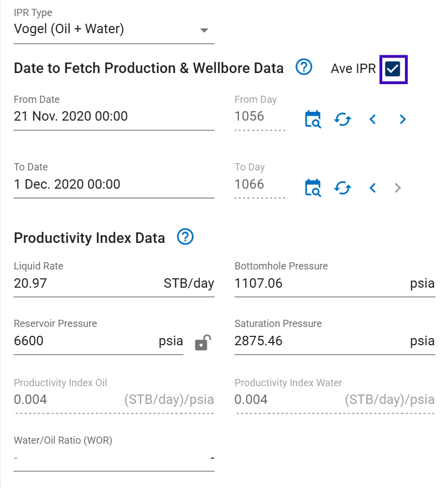Screen dimensions: 448x488
Task: Open help for Productivity Index Data
Action: point(185,237)
